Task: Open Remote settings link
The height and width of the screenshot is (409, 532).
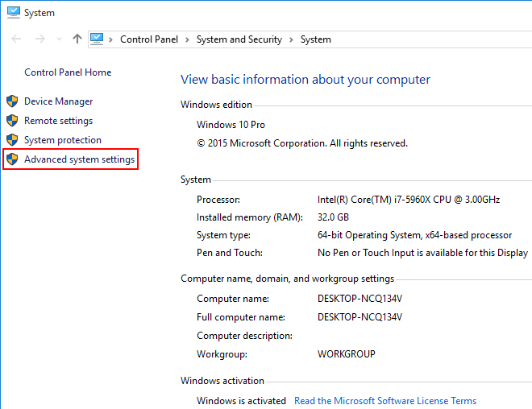Action: 58,121
